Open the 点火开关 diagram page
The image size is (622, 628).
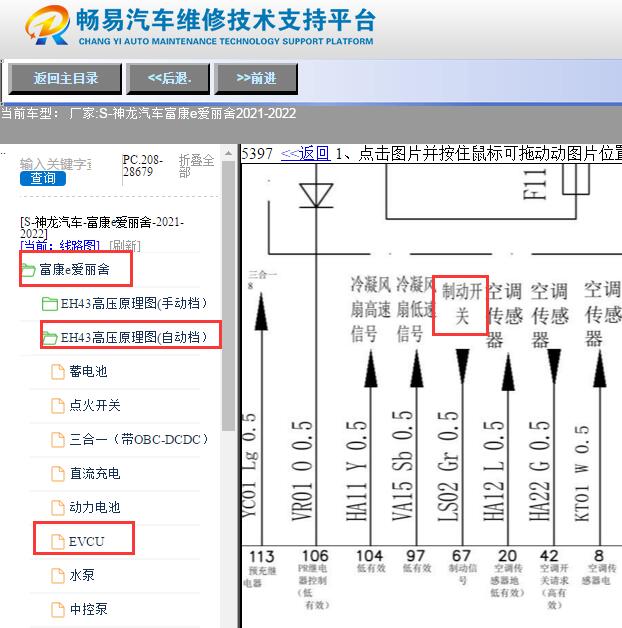pyautogui.click(x=95, y=405)
